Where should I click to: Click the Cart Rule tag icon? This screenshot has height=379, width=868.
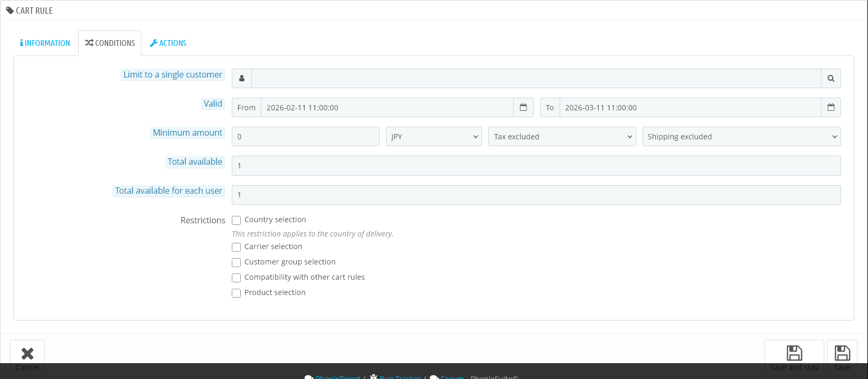click(10, 11)
